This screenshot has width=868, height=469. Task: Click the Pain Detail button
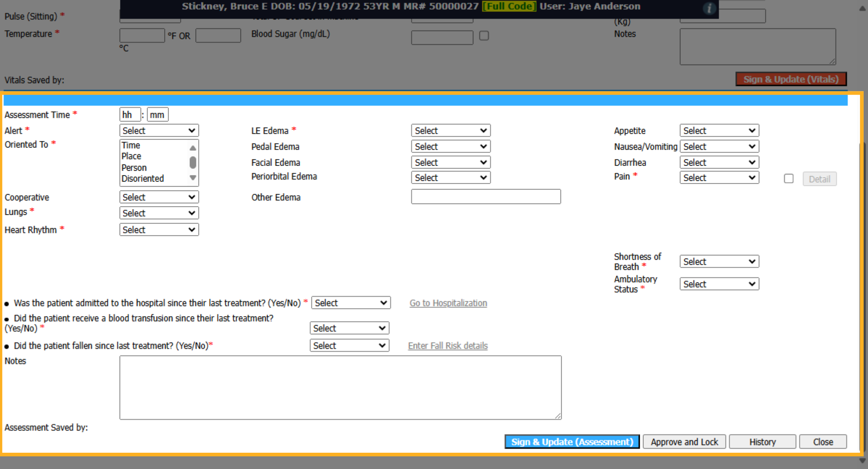click(x=820, y=179)
